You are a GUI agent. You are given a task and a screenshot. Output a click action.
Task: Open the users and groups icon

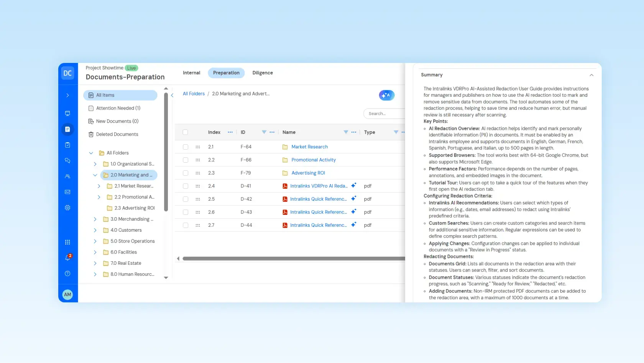coord(67,177)
